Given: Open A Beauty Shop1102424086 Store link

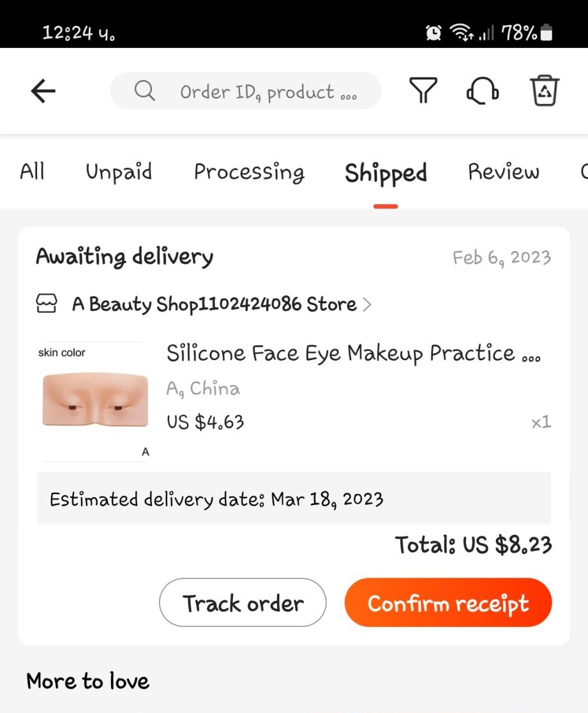Looking at the screenshot, I should pyautogui.click(x=214, y=304).
